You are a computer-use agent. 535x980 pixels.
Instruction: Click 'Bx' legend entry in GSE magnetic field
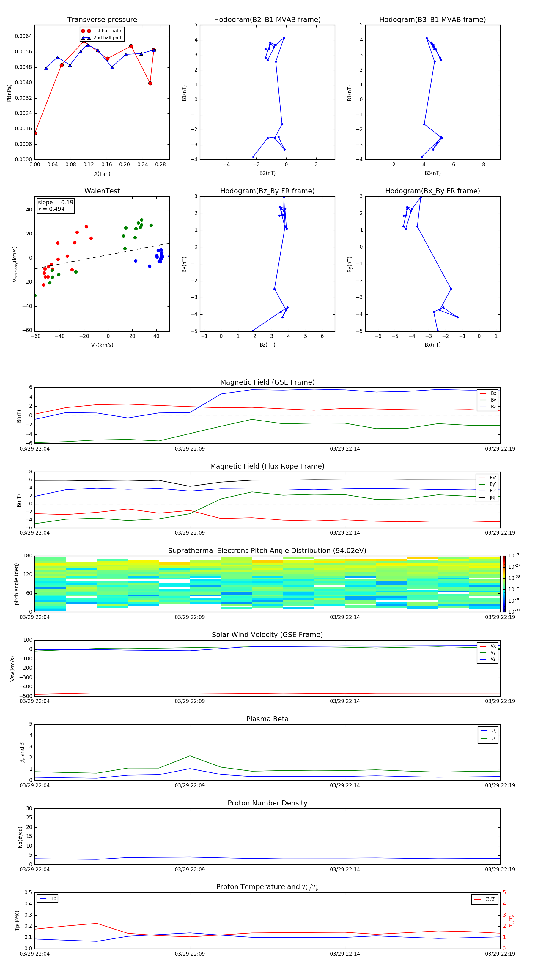488,393
